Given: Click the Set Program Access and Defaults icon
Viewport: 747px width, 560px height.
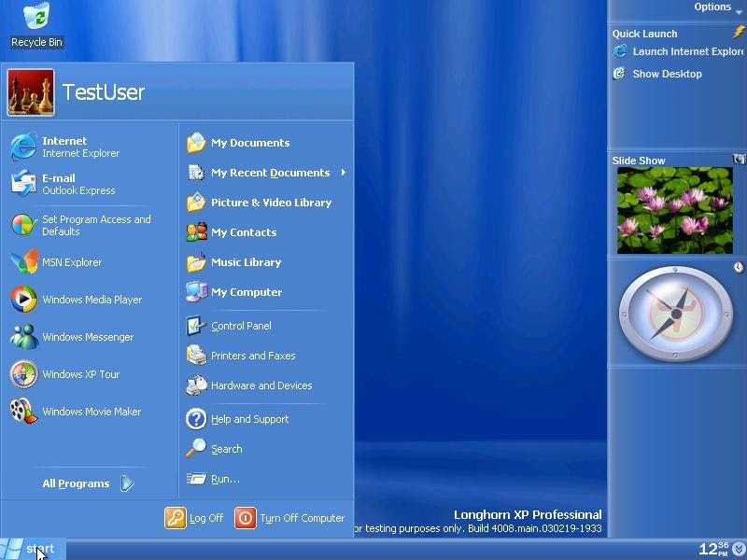Looking at the screenshot, I should pyautogui.click(x=23, y=225).
